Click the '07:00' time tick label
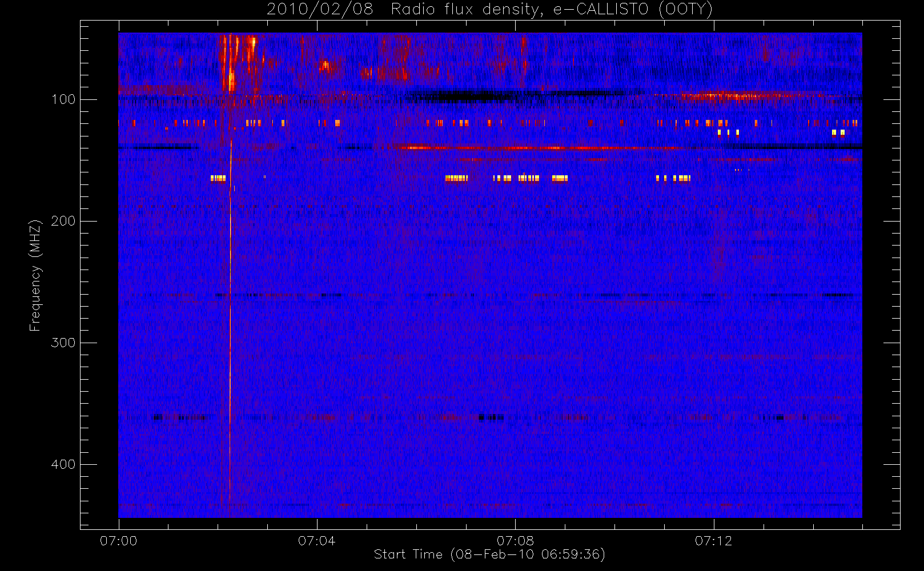Screen dimensions: 924x571 click(119, 541)
